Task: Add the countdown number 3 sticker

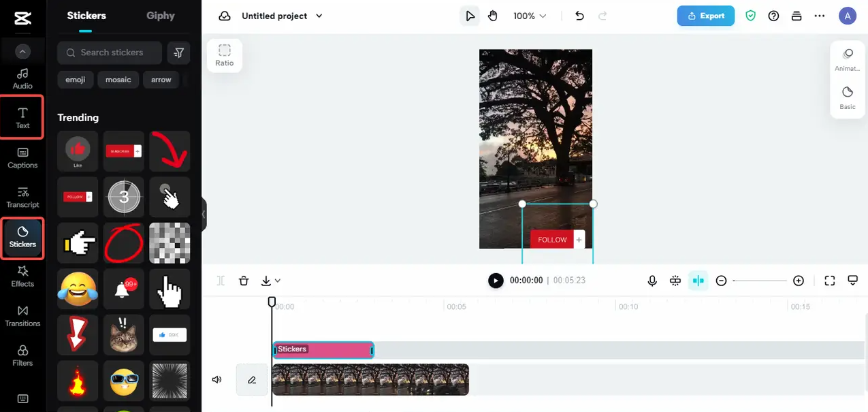Action: (123, 197)
